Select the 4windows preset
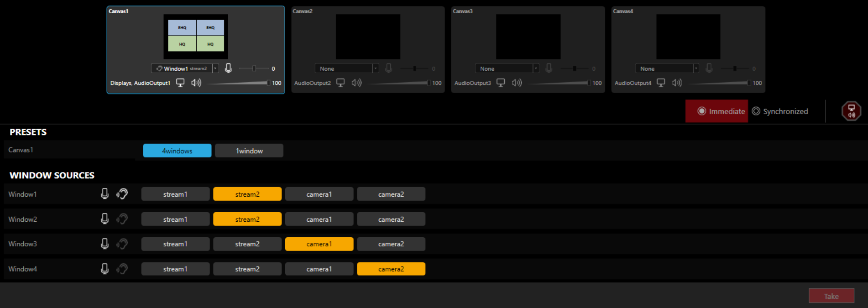This screenshot has height=308, width=868. (177, 151)
